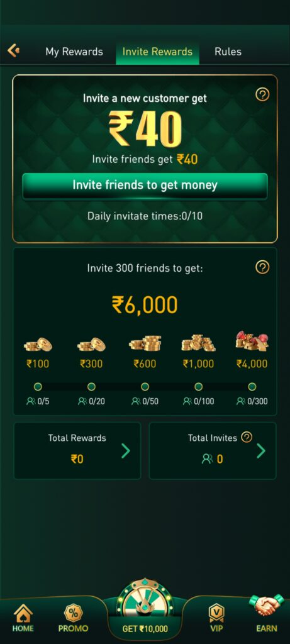Open help icon in invite banner
Viewport: 290px width, 644px height.
262,95
